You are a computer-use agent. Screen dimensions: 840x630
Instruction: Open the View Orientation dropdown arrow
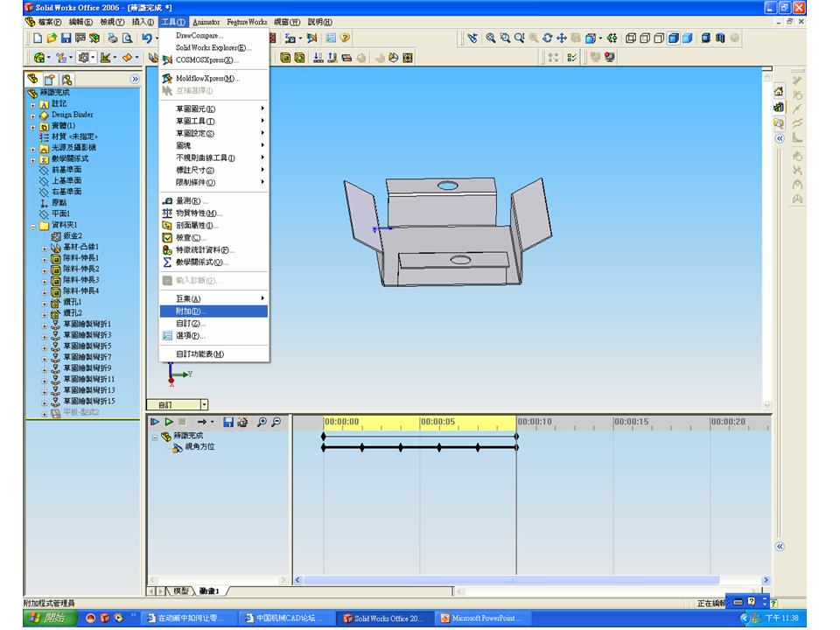[600, 38]
